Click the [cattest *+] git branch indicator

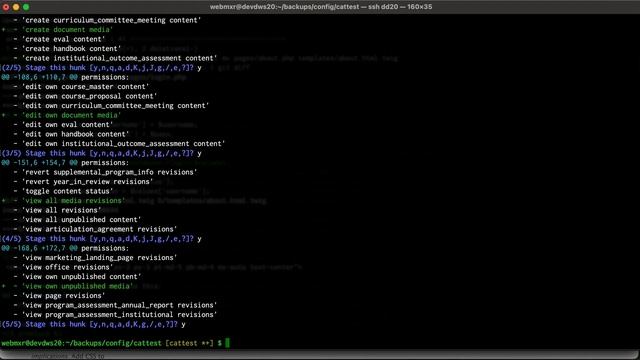[x=189, y=343]
